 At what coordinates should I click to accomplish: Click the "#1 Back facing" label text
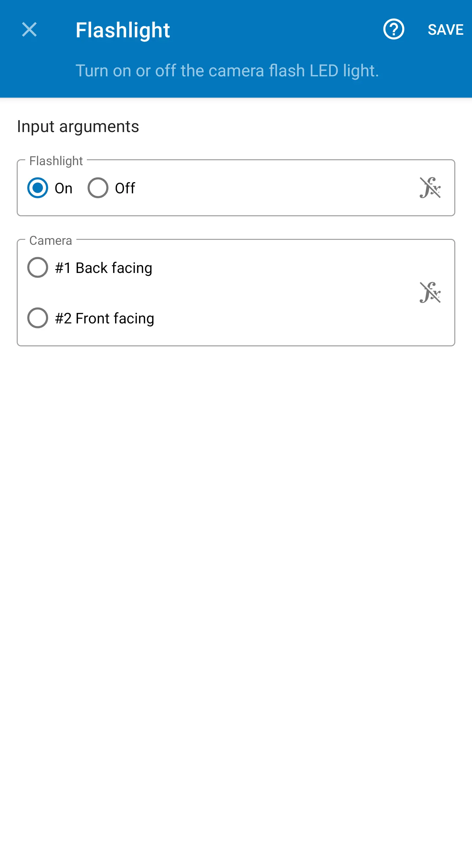point(104,268)
